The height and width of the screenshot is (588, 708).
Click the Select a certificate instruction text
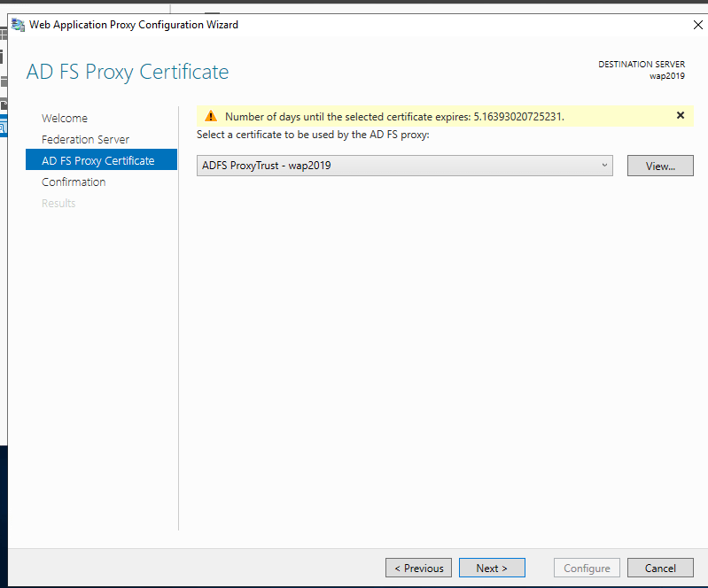[x=313, y=134]
